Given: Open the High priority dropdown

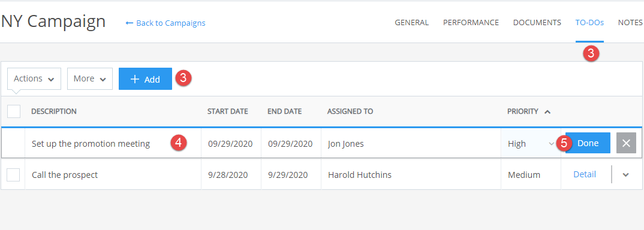Looking at the screenshot, I should [531, 144].
